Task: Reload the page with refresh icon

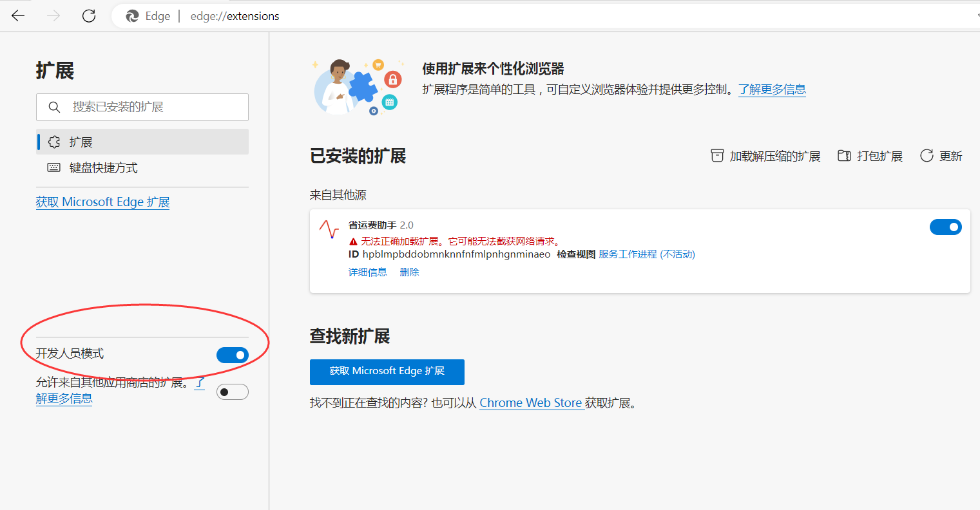Action: click(89, 16)
